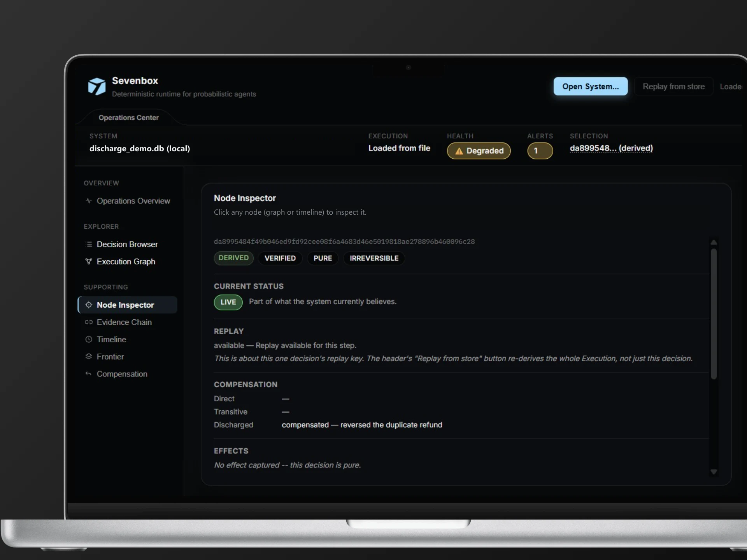
Task: Click the Discharged compensation row label
Action: [x=233, y=425]
